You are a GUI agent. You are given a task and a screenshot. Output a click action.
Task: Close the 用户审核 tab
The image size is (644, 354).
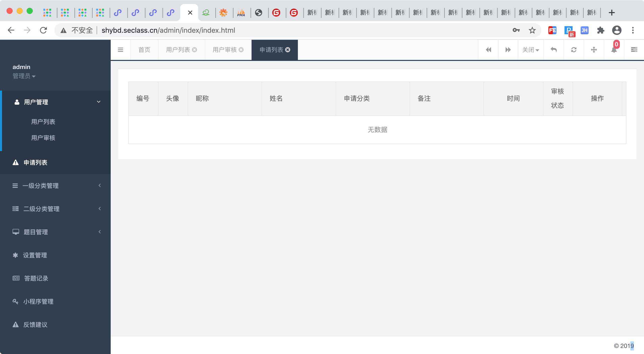(241, 50)
